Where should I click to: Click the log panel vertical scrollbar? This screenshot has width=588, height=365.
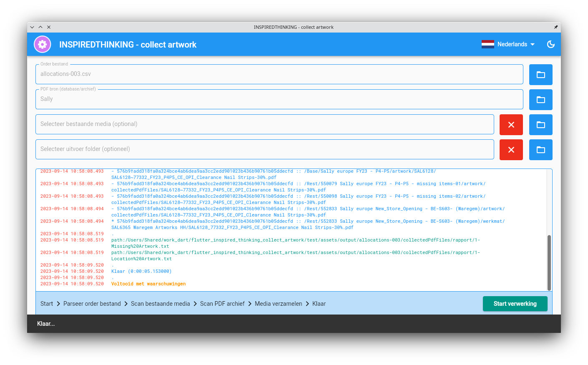click(549, 263)
